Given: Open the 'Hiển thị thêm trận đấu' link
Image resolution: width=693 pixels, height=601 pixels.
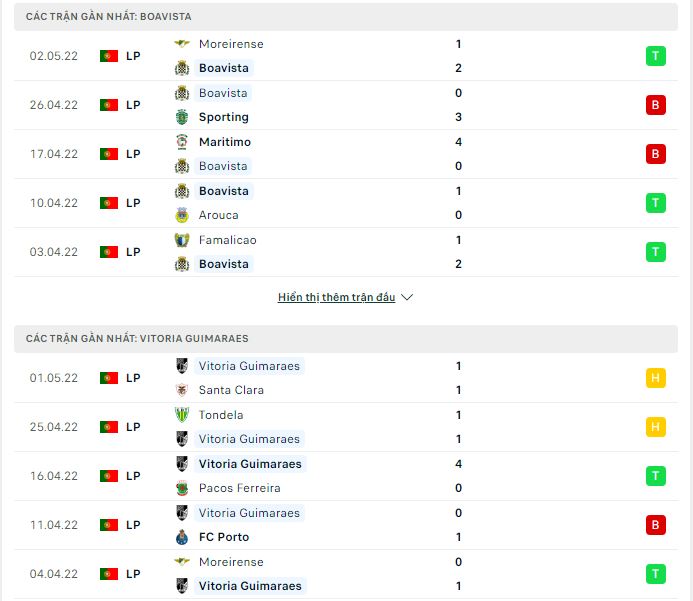Looking at the screenshot, I should click(337, 297).
